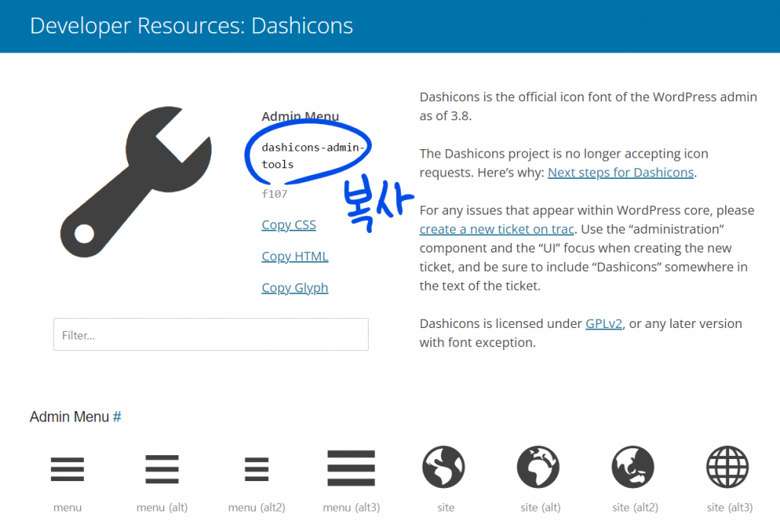The width and height of the screenshot is (780, 532).
Task: Click the large wrench preview icon
Action: [136, 181]
